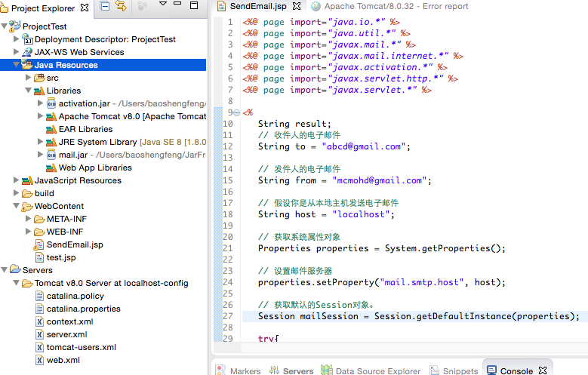Image resolution: width=588 pixels, height=375 pixels.
Task: Click the EAR Libraries icon
Action: click(51, 129)
